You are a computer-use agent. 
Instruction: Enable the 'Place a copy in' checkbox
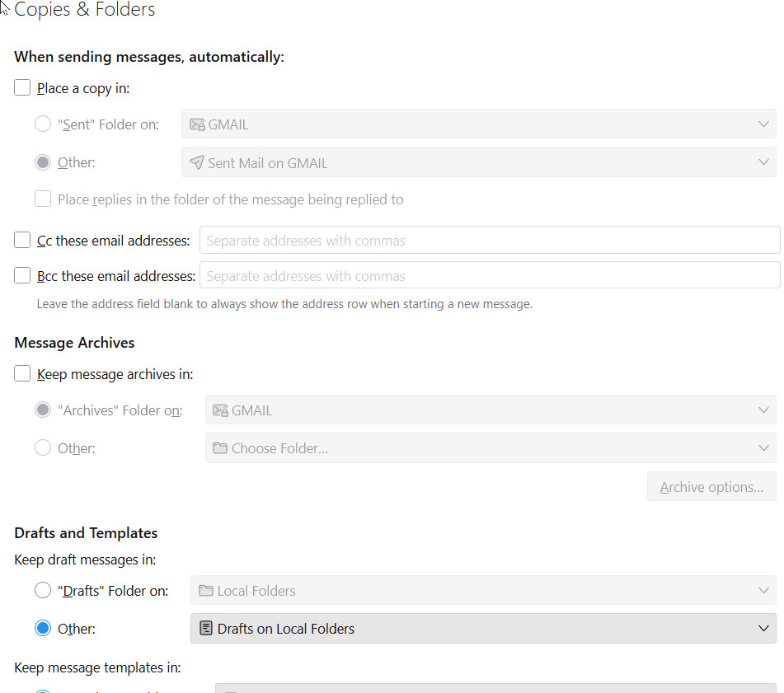22,87
